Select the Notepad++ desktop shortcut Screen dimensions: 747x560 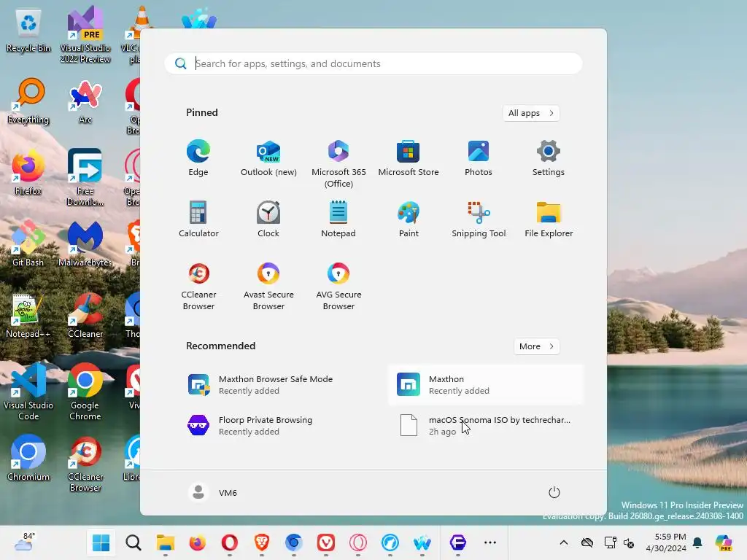[28, 316]
